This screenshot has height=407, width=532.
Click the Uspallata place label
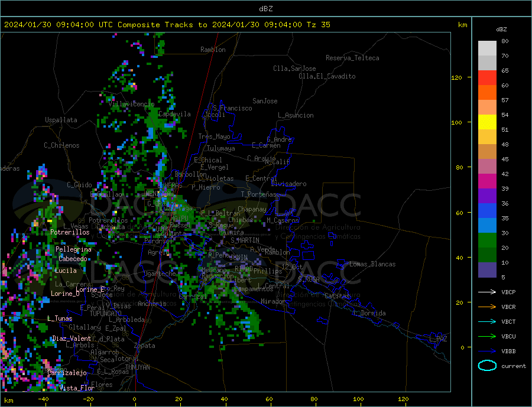tap(61, 120)
